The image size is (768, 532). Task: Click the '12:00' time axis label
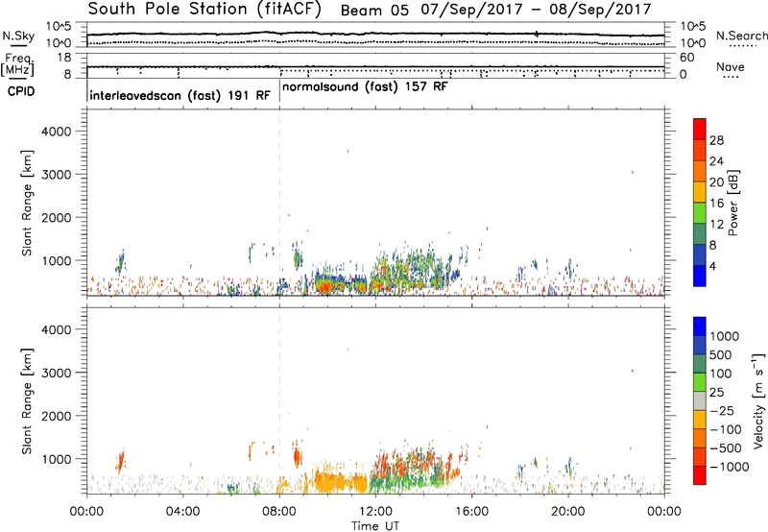[375, 512]
